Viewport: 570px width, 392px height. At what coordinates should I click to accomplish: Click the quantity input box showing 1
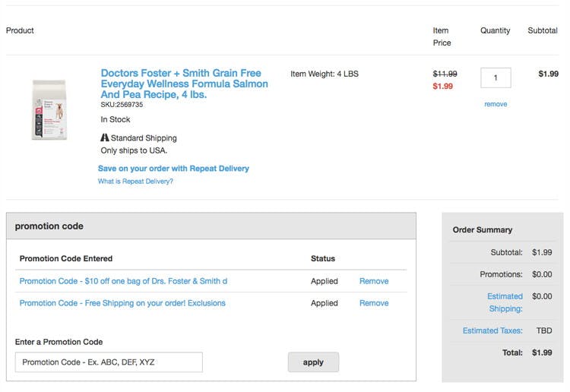coord(496,77)
